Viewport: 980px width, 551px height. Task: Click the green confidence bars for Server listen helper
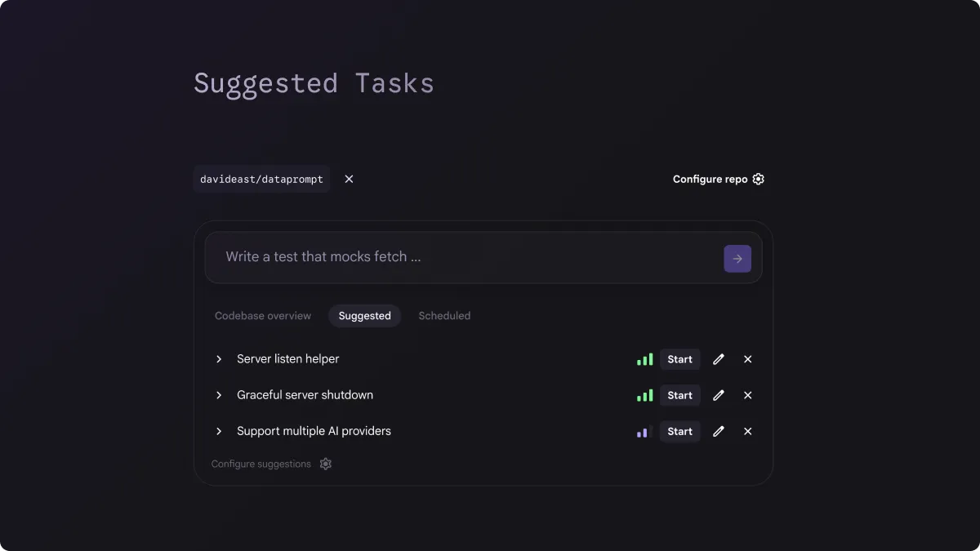click(x=644, y=359)
